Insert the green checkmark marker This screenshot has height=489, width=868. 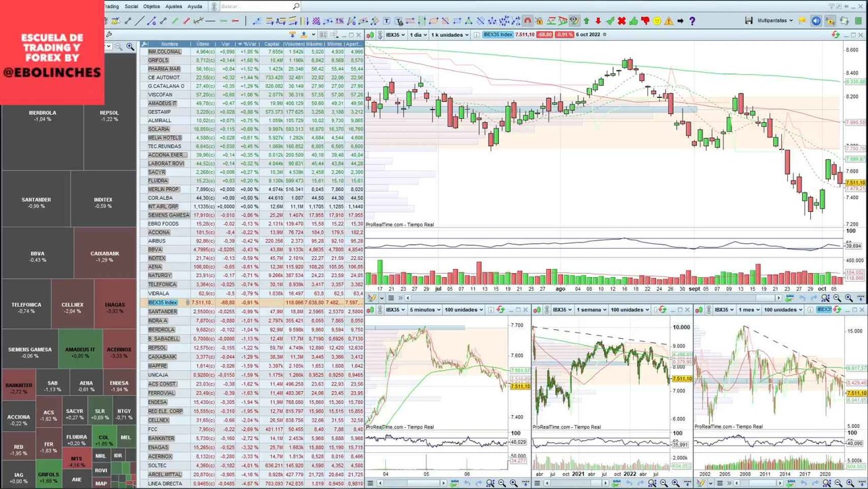609,21
